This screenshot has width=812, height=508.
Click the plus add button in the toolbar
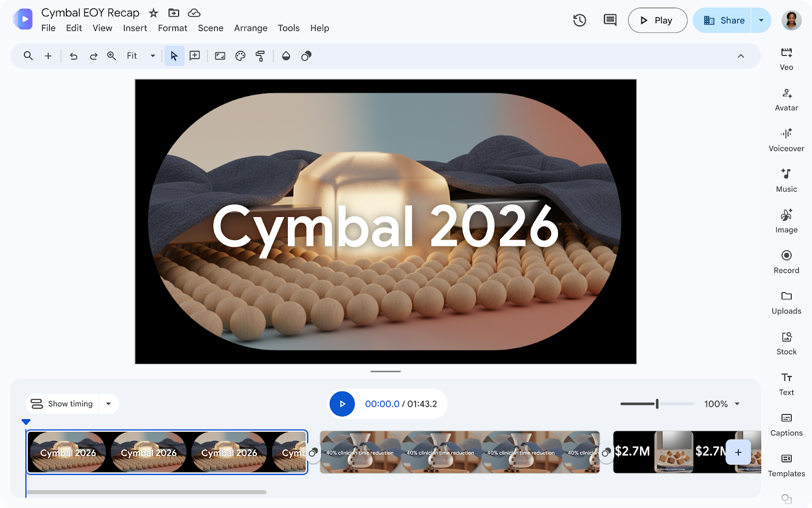click(48, 56)
